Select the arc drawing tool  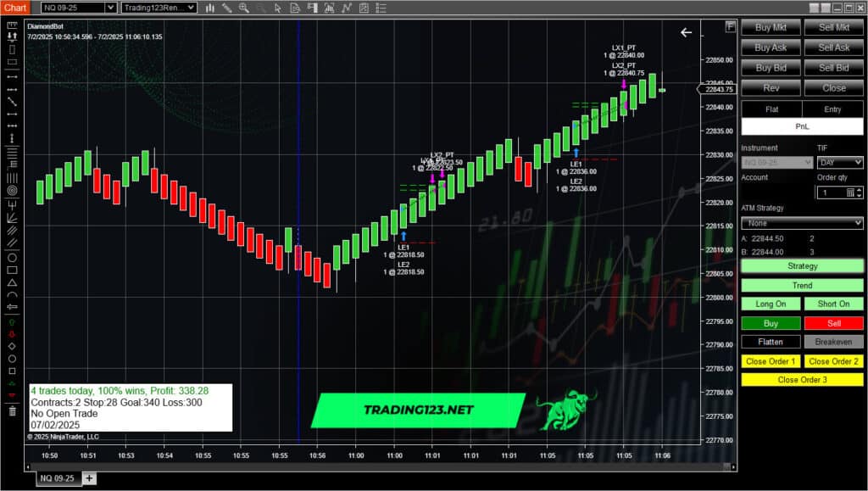pyautogui.click(x=12, y=294)
